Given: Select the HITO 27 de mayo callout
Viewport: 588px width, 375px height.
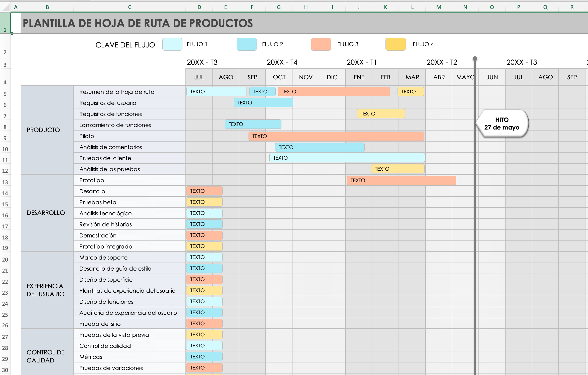Looking at the screenshot, I should (x=502, y=123).
